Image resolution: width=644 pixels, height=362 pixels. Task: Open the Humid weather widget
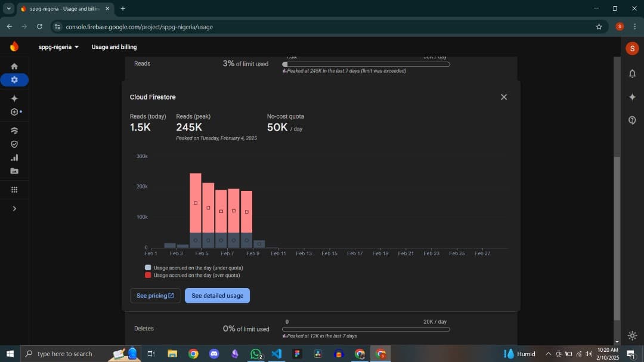[x=519, y=354]
